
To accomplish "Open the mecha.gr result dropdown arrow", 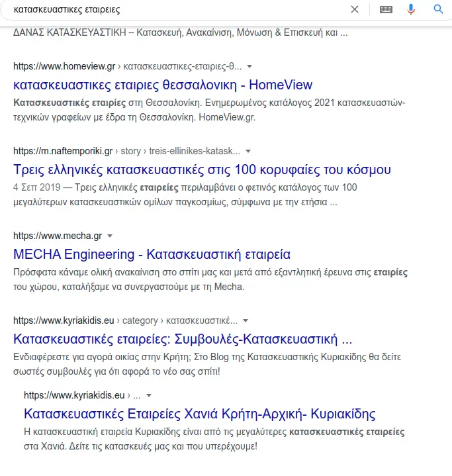I will coord(110,236).
